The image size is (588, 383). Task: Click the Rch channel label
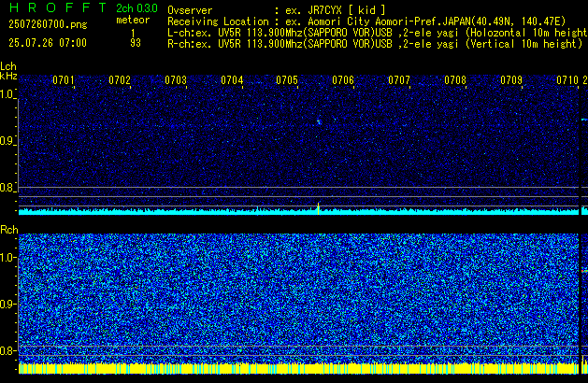tap(9, 230)
